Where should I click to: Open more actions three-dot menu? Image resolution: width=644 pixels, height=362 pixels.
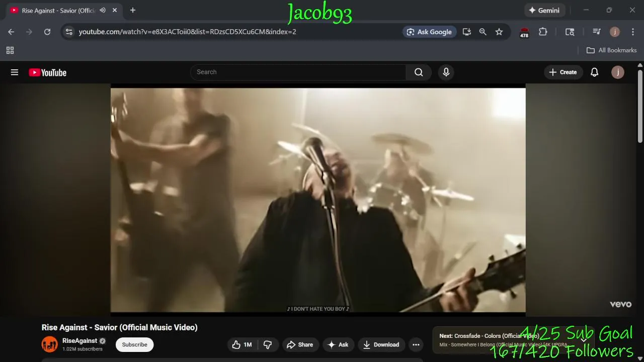point(416,344)
